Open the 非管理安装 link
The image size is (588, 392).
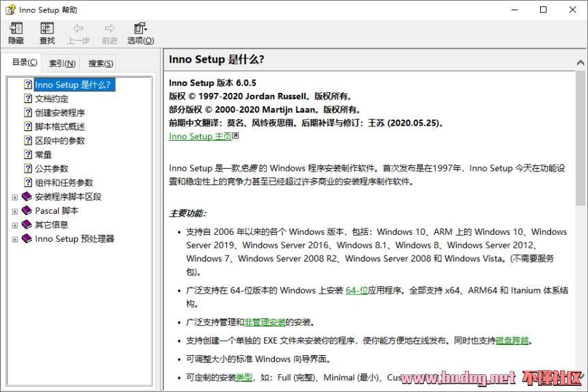[x=265, y=322]
